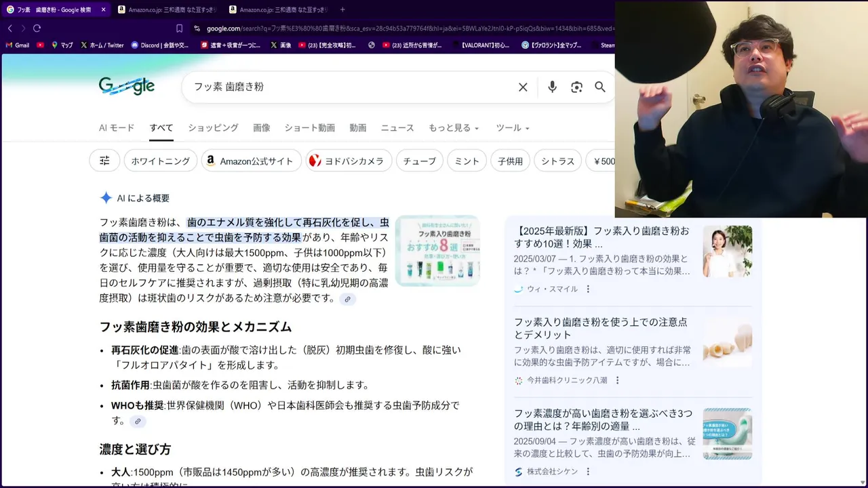
Task: Switch to the third Amazon.co.jp browser tab
Action: click(278, 9)
